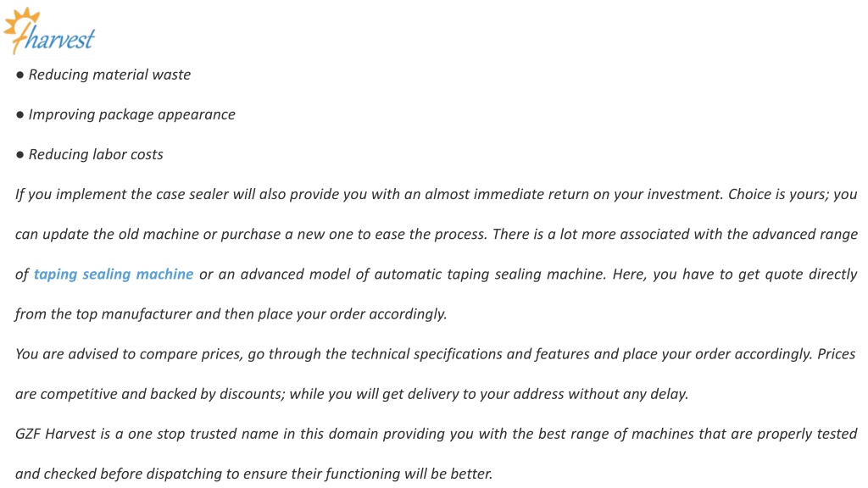Image resolution: width=868 pixels, height=488 pixels.
Task: Click bullet dot before Reducing labor costs
Action: tap(20, 154)
